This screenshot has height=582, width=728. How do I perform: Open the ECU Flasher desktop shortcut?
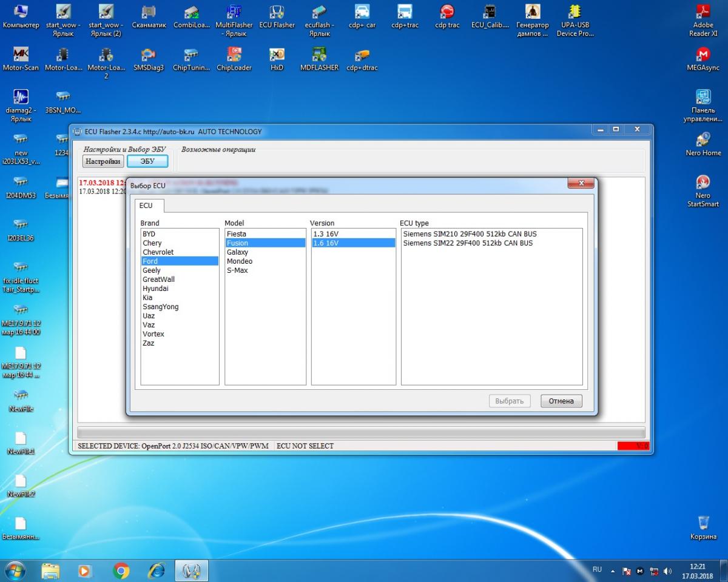(277, 16)
